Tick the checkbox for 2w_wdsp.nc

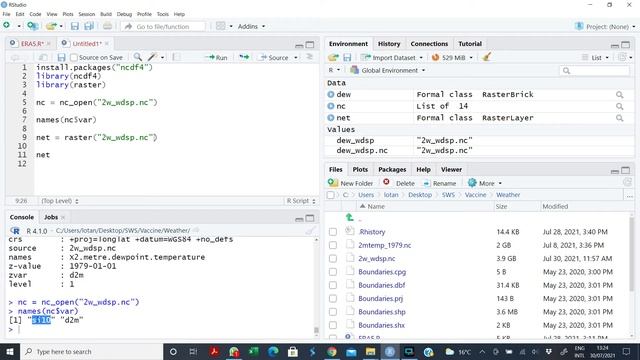coord(333,259)
